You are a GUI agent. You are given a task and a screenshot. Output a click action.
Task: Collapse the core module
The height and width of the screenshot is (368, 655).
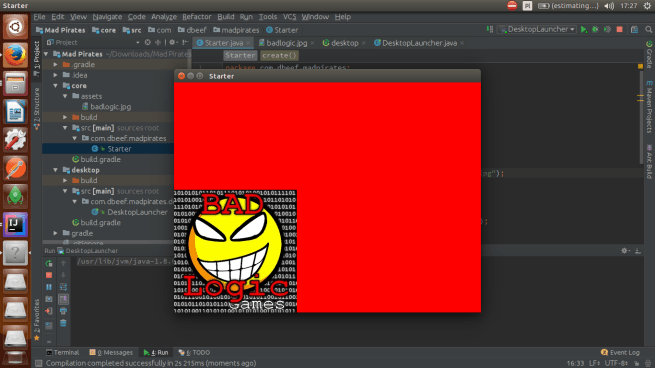tap(56, 86)
